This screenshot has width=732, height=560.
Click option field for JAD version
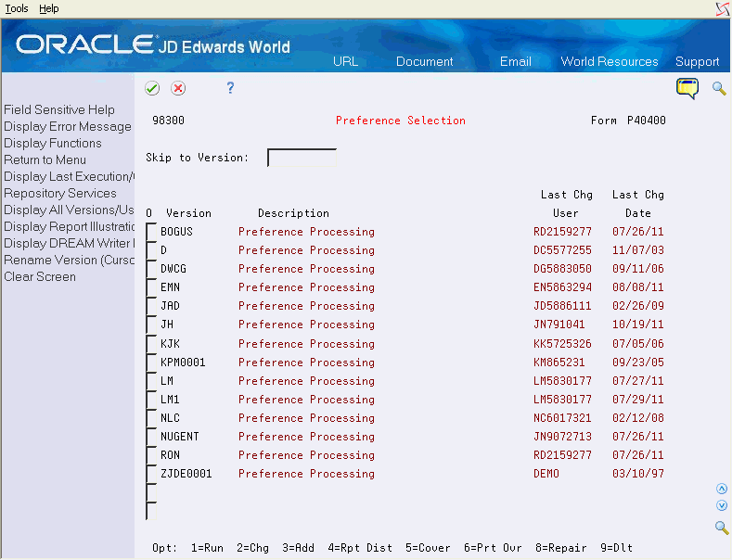(151, 306)
